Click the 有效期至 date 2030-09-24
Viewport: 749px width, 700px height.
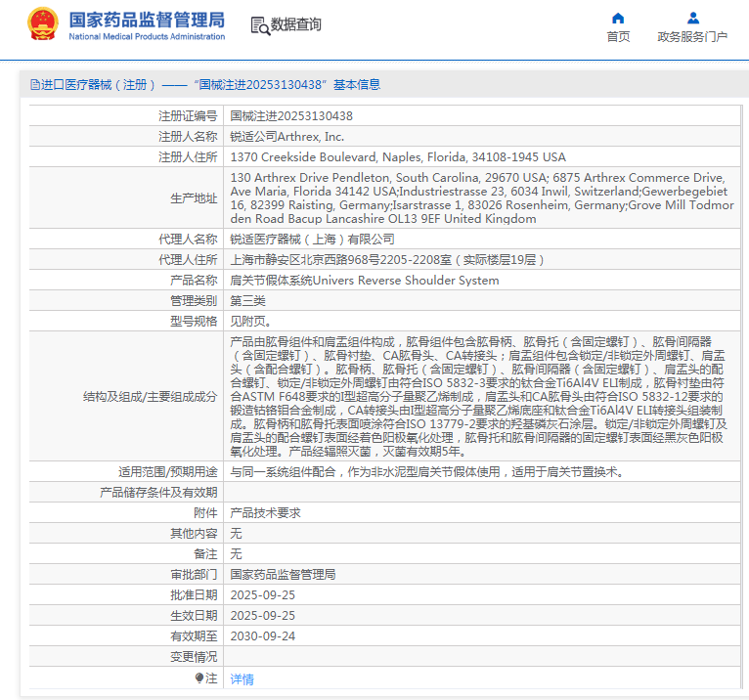coord(262,635)
